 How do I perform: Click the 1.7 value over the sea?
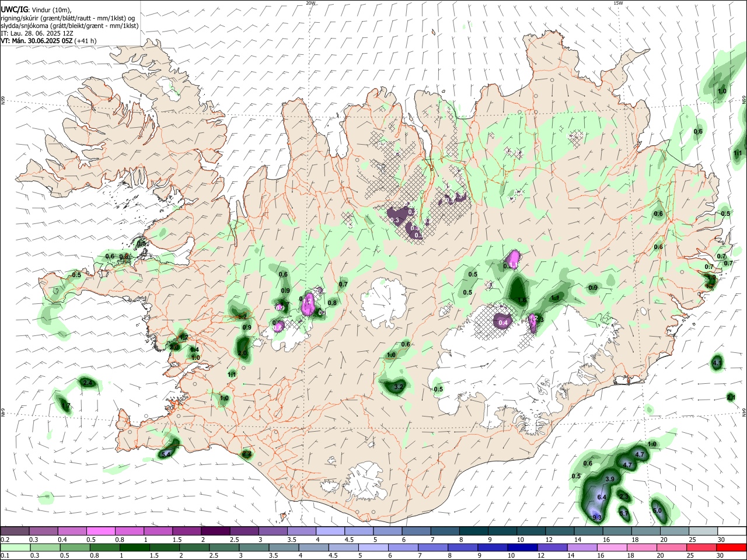[66, 406]
